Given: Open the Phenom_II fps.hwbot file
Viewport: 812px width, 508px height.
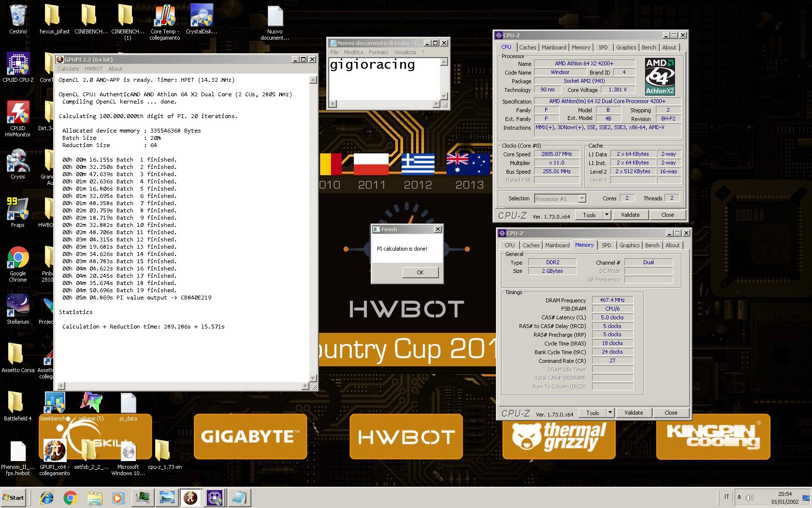Looking at the screenshot, I should click(18, 458).
